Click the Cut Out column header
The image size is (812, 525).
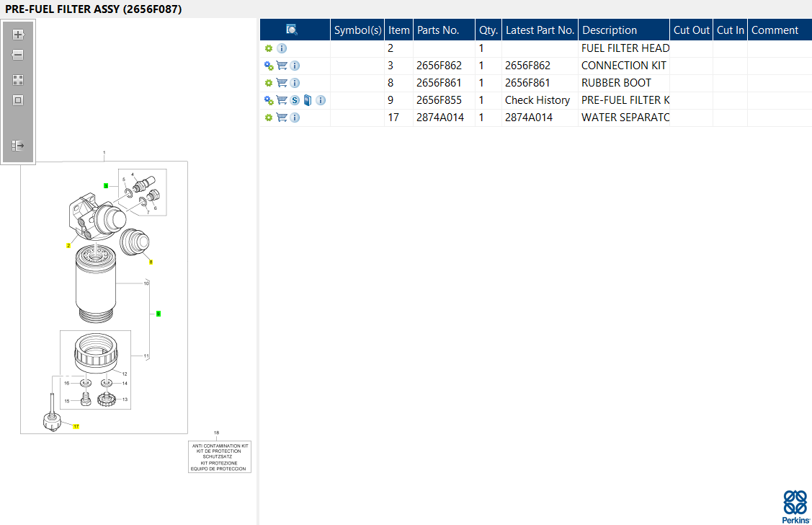coord(692,30)
